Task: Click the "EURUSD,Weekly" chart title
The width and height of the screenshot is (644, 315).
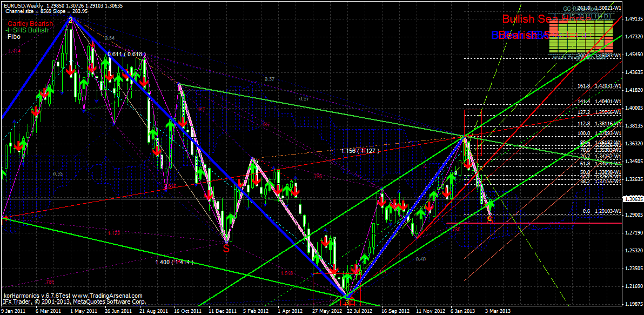Action: [24, 5]
